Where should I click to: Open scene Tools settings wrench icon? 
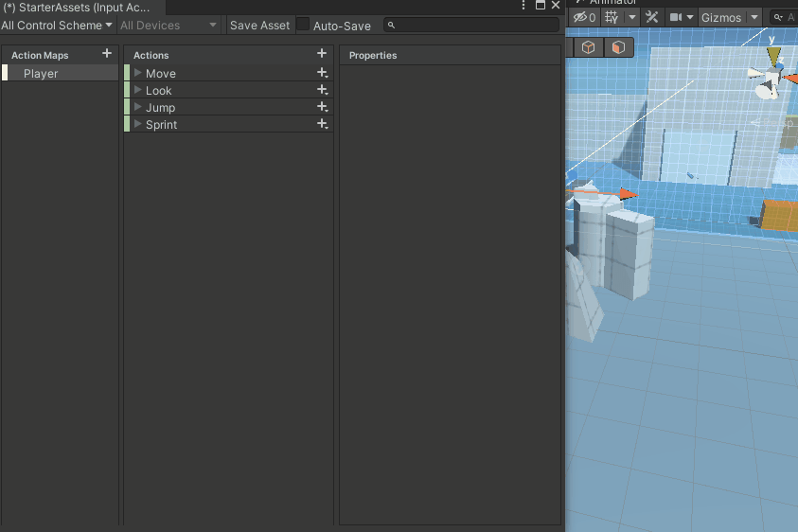click(652, 17)
